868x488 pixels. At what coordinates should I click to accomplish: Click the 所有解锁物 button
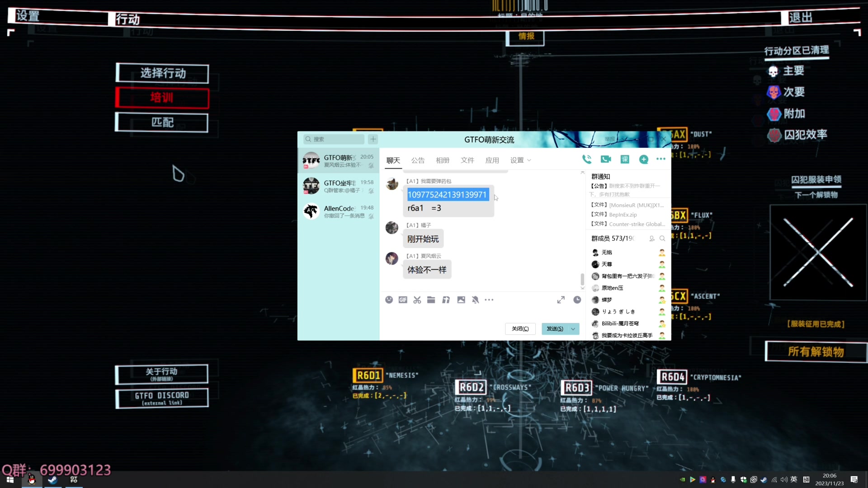[816, 352]
